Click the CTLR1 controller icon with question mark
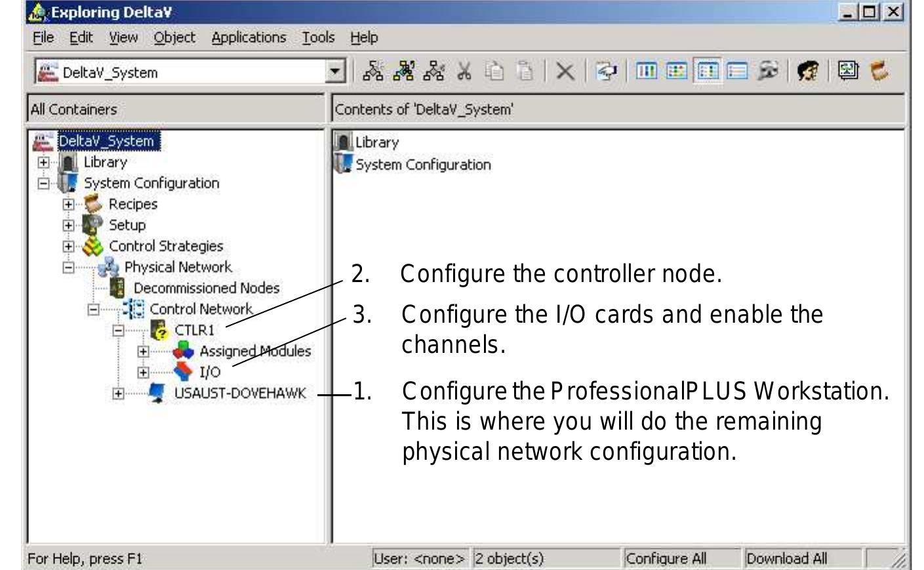This screenshot has width=924, height=570. 159,330
